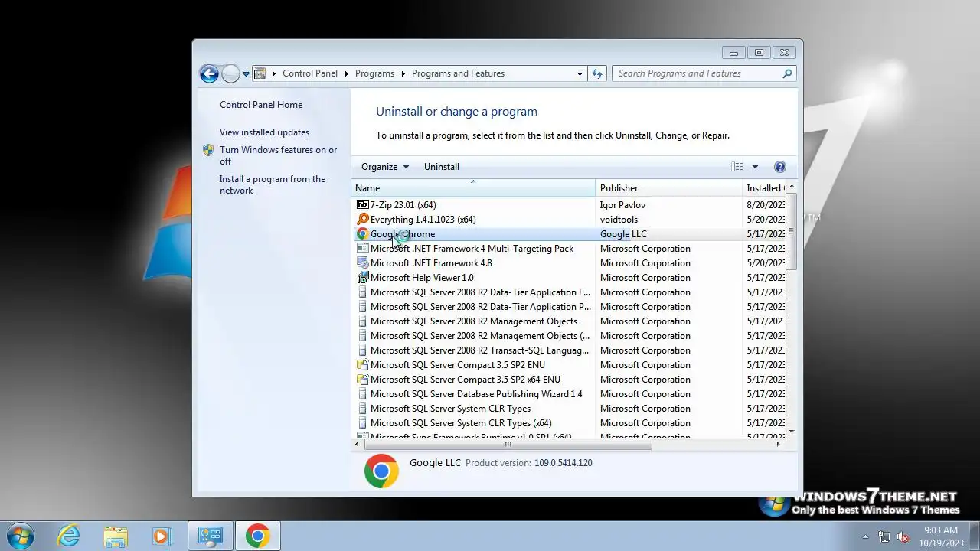980x551 pixels.
Task: Open Windows Media Player from taskbar
Action: 162,536
